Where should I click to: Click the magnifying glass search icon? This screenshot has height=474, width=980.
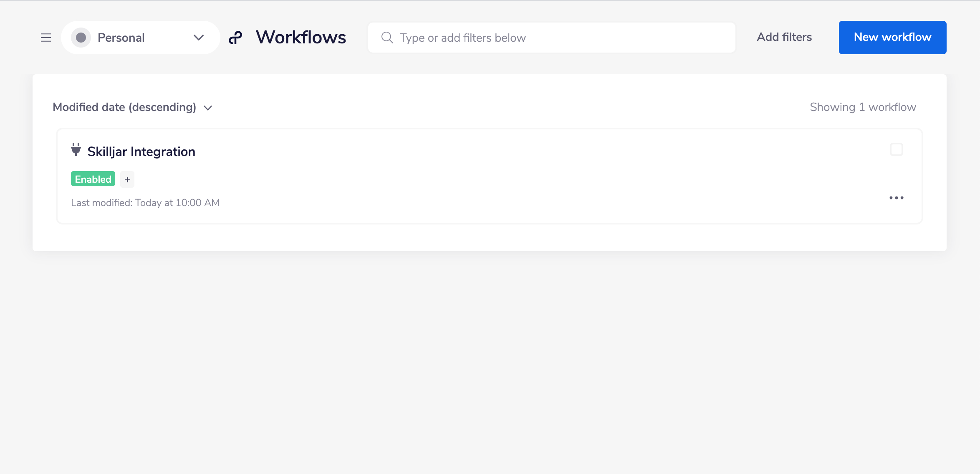[387, 38]
